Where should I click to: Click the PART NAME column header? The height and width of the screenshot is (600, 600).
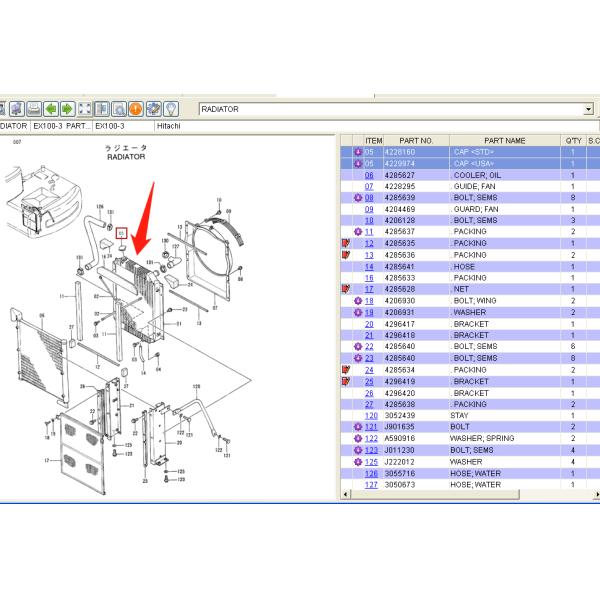pyautogui.click(x=505, y=141)
